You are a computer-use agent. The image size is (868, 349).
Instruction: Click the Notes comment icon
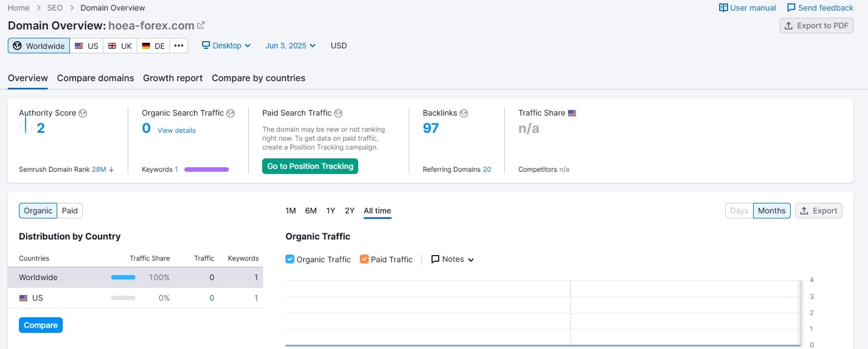(435, 259)
